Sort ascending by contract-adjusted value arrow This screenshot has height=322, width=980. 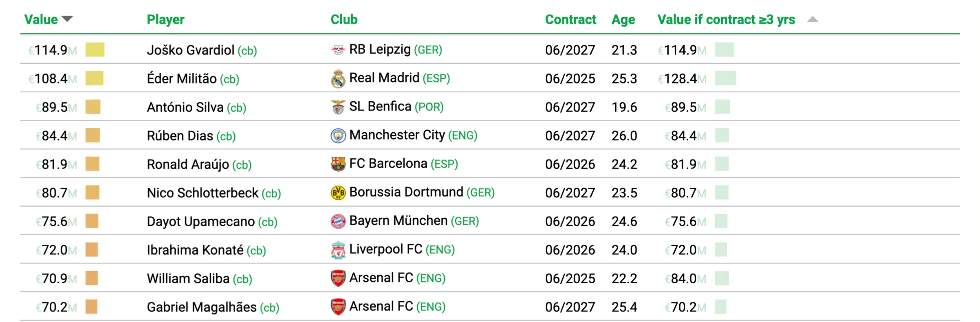point(812,19)
